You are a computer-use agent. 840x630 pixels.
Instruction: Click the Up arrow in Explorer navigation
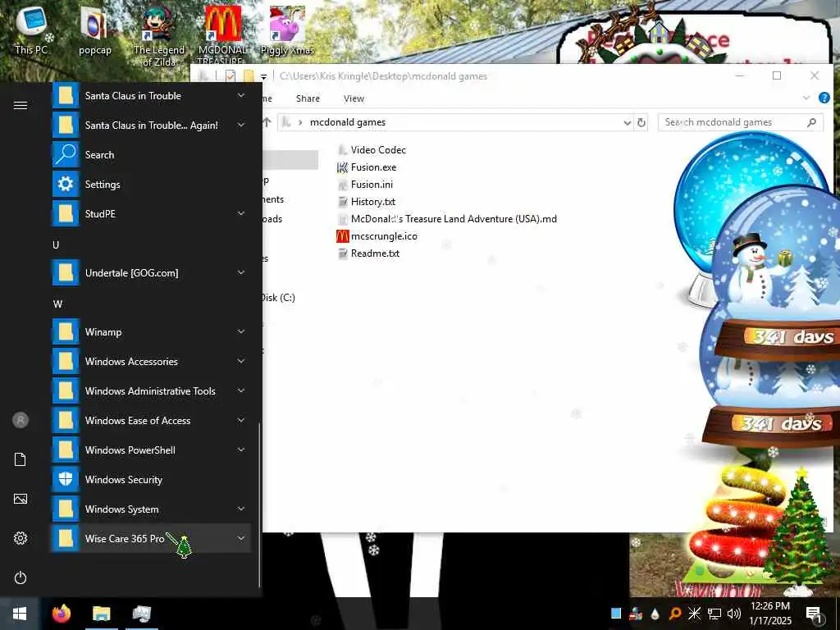coord(267,122)
